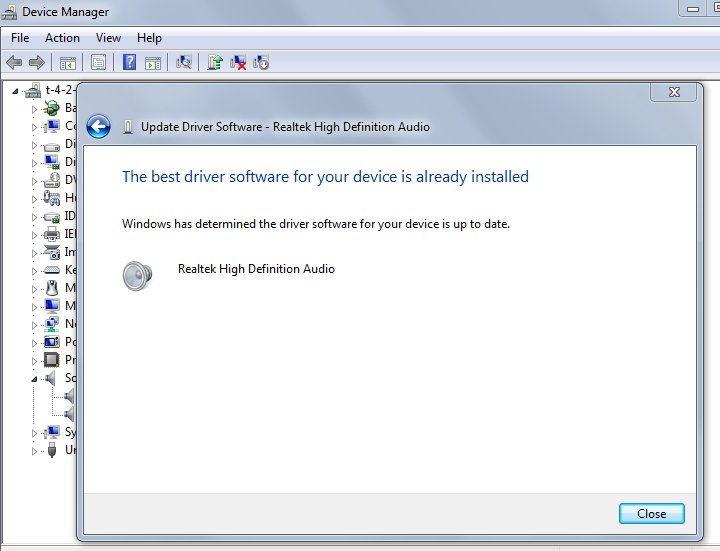The image size is (720, 551).
Task: Expand the DVD drives category
Action: coord(34,181)
